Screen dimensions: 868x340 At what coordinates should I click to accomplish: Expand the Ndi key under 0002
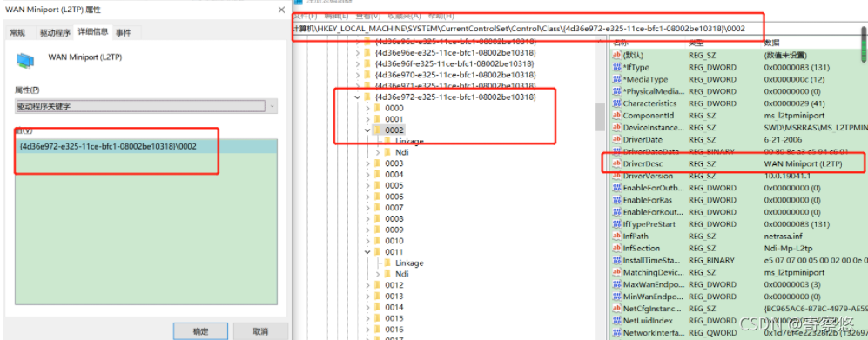[378, 152]
